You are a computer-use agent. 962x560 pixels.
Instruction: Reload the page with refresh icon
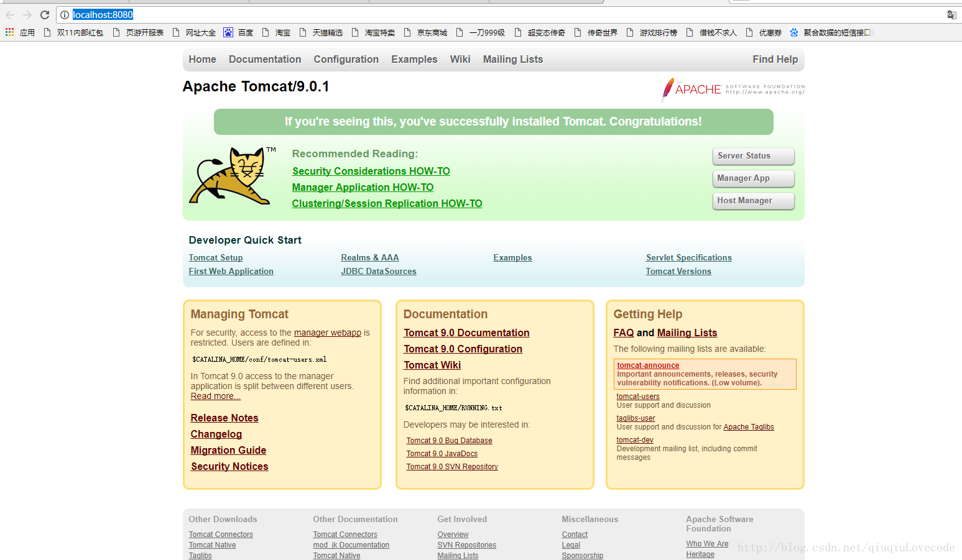pyautogui.click(x=45, y=15)
